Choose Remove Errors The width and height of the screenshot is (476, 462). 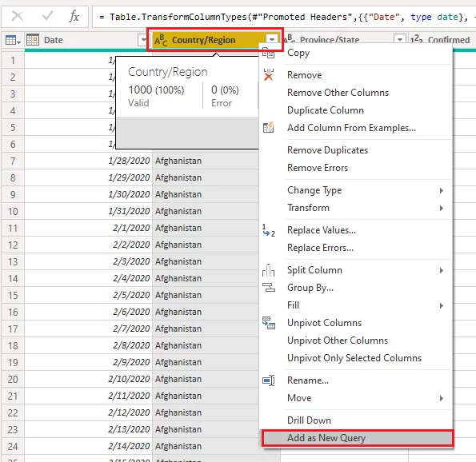(356, 168)
